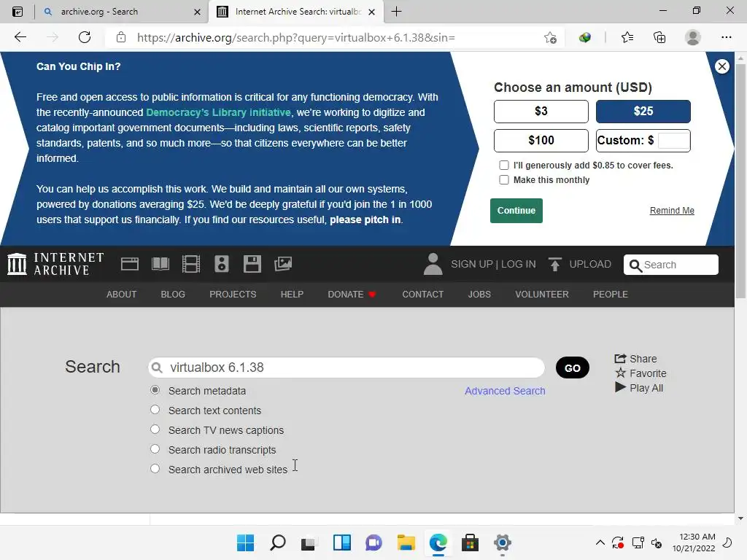
Task: Choose the $25 donation amount
Action: (643, 112)
